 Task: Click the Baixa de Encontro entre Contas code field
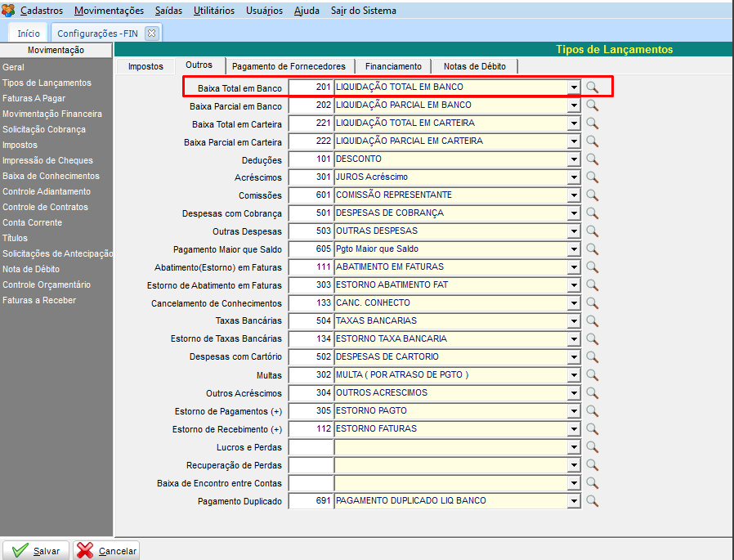pos(311,483)
